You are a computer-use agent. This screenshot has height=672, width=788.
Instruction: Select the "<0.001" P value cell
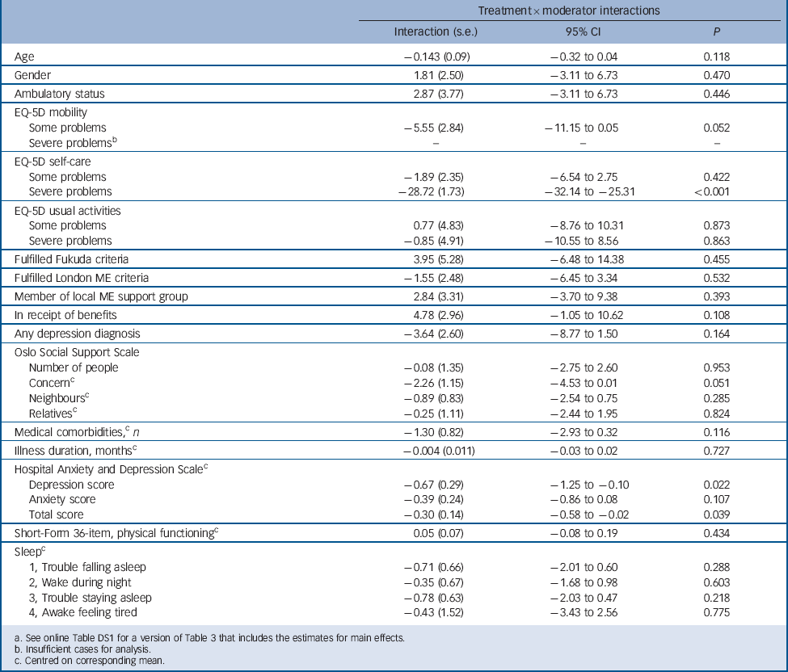tap(717, 191)
